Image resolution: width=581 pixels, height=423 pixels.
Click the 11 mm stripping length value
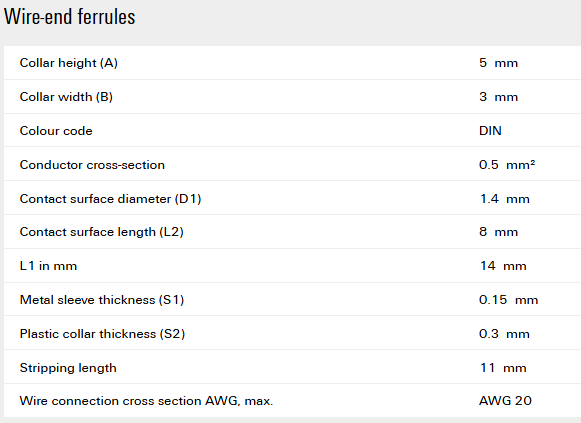tap(503, 368)
